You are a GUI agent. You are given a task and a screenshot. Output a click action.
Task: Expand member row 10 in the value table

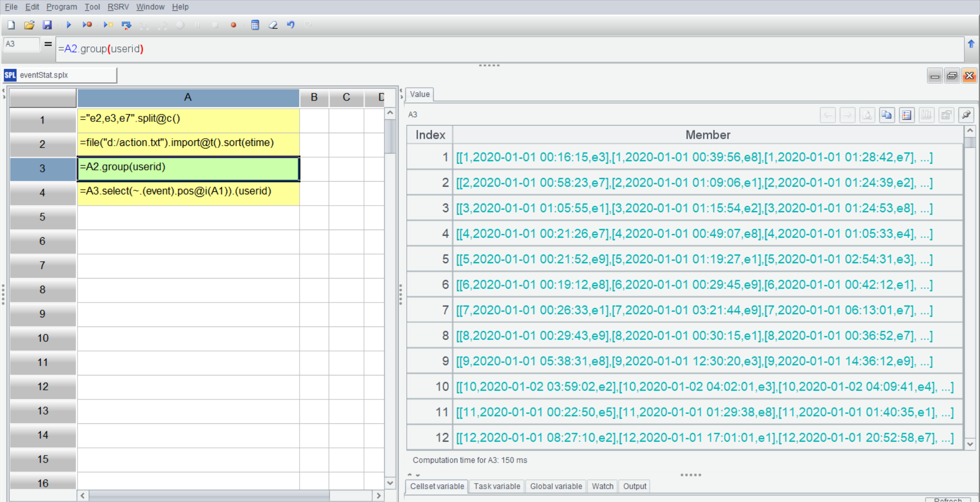[704, 387]
